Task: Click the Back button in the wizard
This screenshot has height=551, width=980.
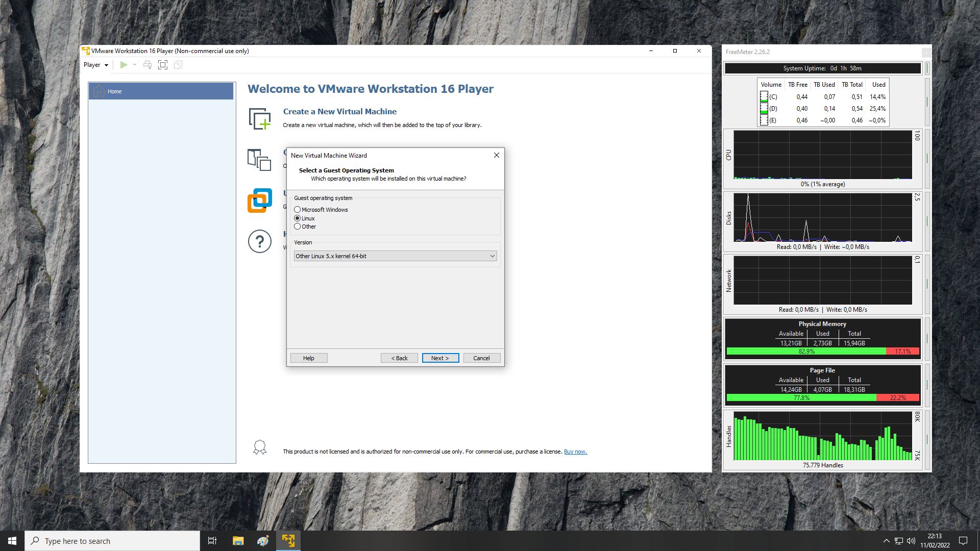Action: [399, 358]
